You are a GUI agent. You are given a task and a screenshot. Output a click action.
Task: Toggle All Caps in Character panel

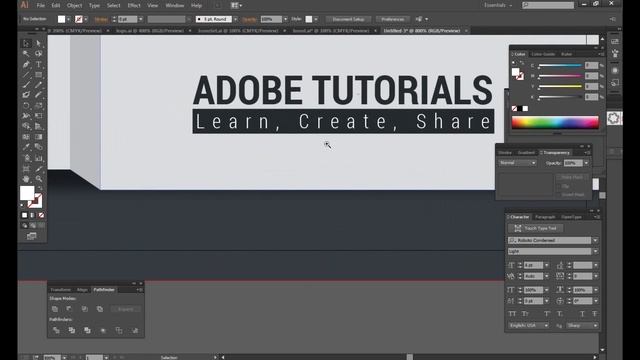512,314
